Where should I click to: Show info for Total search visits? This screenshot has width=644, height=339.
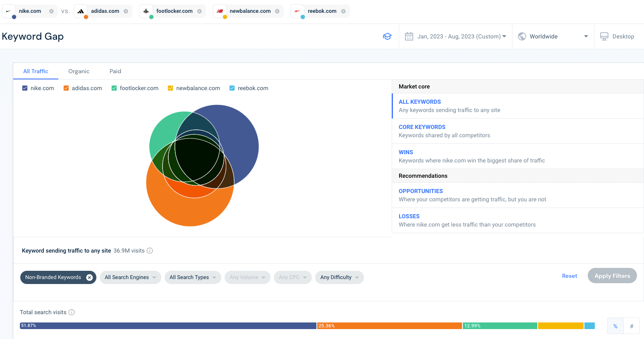point(72,312)
